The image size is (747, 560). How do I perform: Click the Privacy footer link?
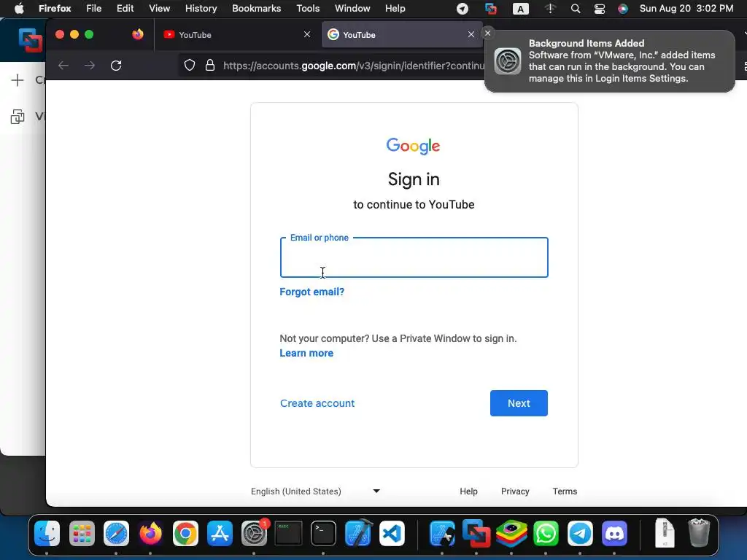[515, 491]
